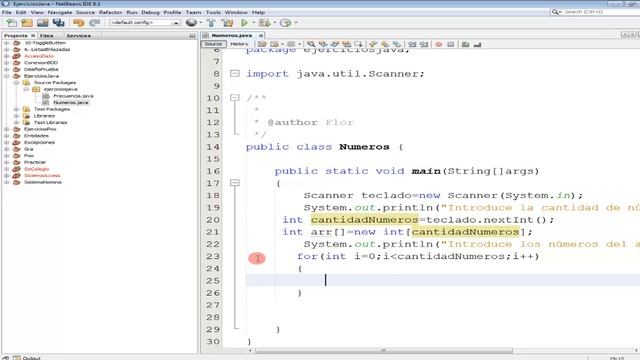Click Find Next Occurrence icon
Image resolution: width=640 pixels, height=360 pixels.
click(335, 44)
